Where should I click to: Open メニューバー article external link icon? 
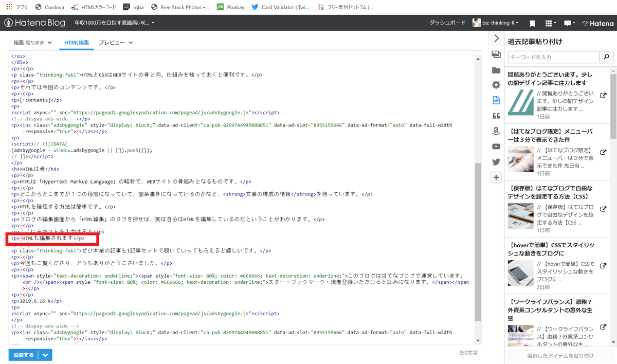(x=603, y=153)
